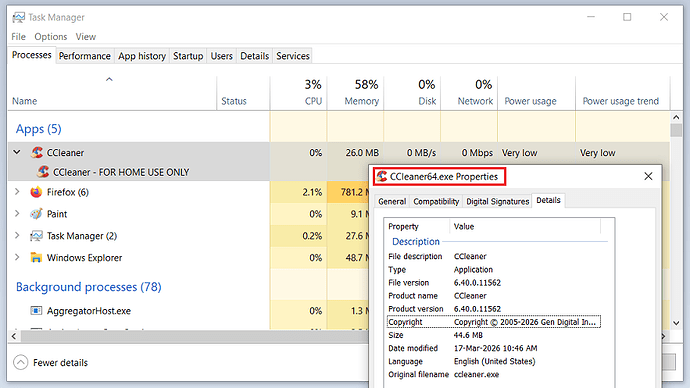Click the icon beside CCleaner - FOR HOME USE ONLY
690x388 pixels.
pyautogui.click(x=43, y=172)
